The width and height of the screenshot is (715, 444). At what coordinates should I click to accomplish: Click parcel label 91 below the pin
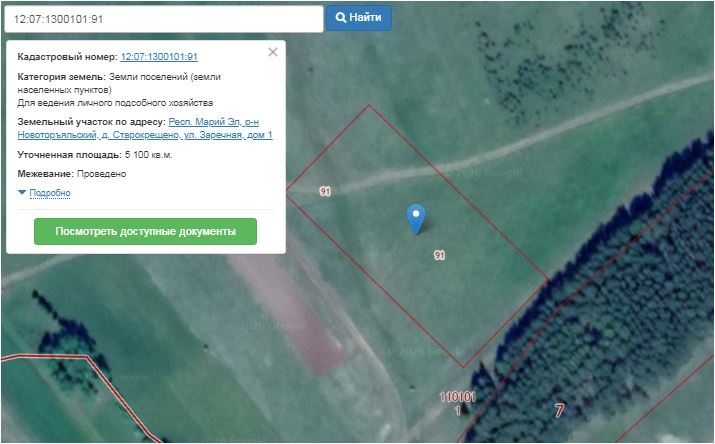coord(439,256)
